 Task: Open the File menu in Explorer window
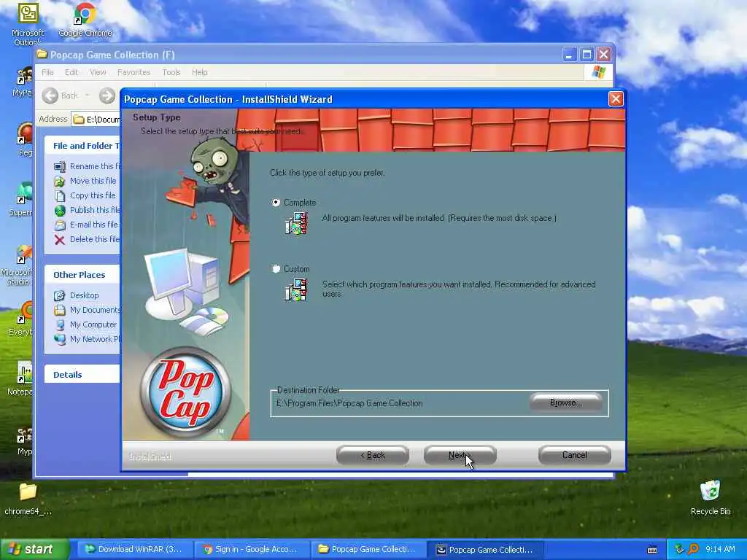[x=47, y=72]
